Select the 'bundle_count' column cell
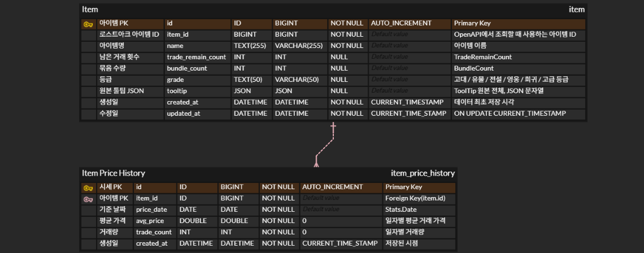Screen dimensions: 644x253 point(186,68)
